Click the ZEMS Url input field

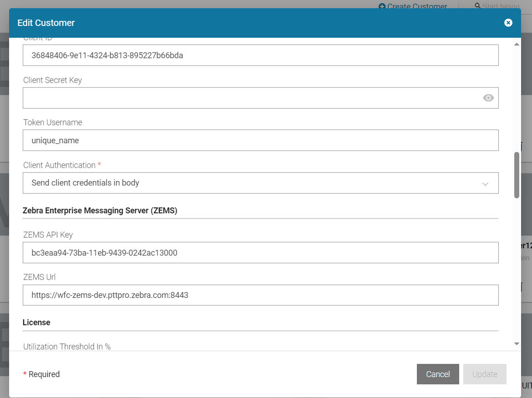(x=260, y=295)
